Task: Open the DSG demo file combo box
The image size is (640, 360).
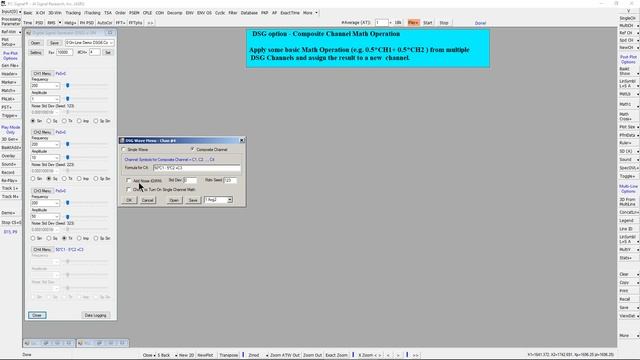Action: (89, 43)
